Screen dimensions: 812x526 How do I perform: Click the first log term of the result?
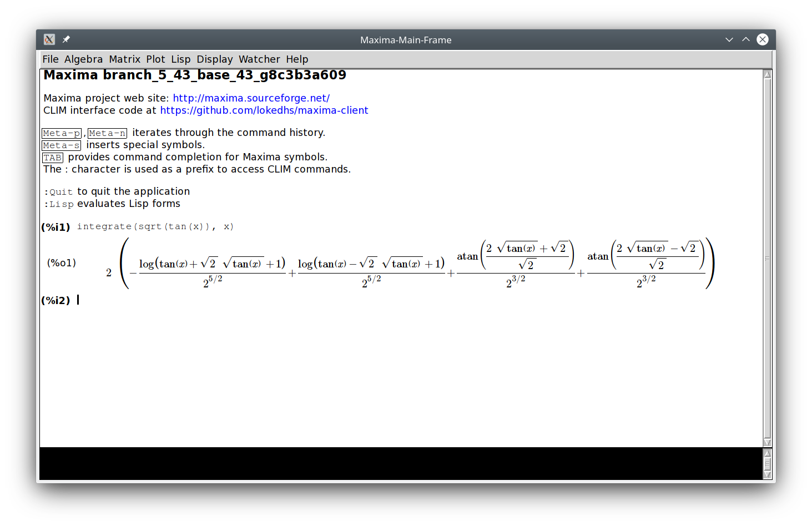212,272
